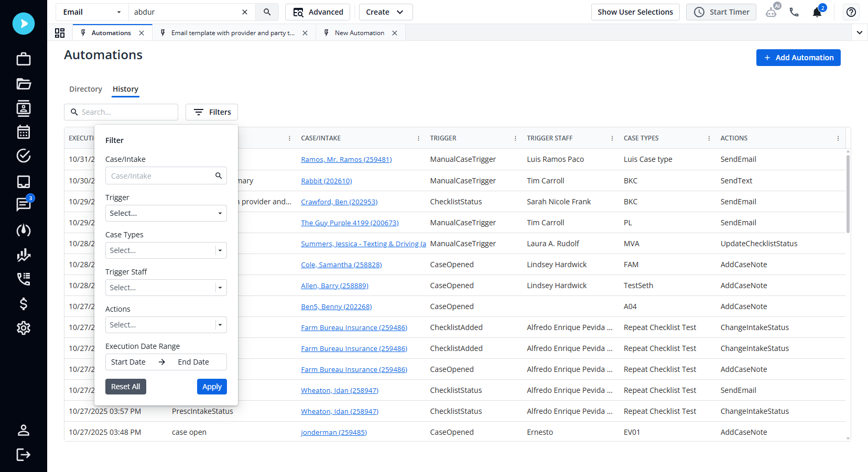The width and height of the screenshot is (868, 472).
Task: Select the calendar icon in the sidebar
Action: coord(24,132)
